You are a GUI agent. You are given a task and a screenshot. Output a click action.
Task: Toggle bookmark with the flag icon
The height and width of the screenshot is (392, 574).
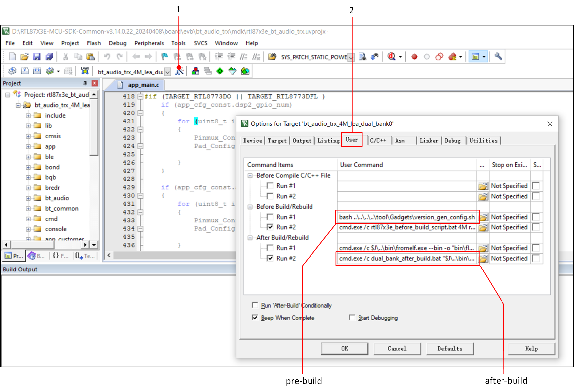tap(165, 57)
